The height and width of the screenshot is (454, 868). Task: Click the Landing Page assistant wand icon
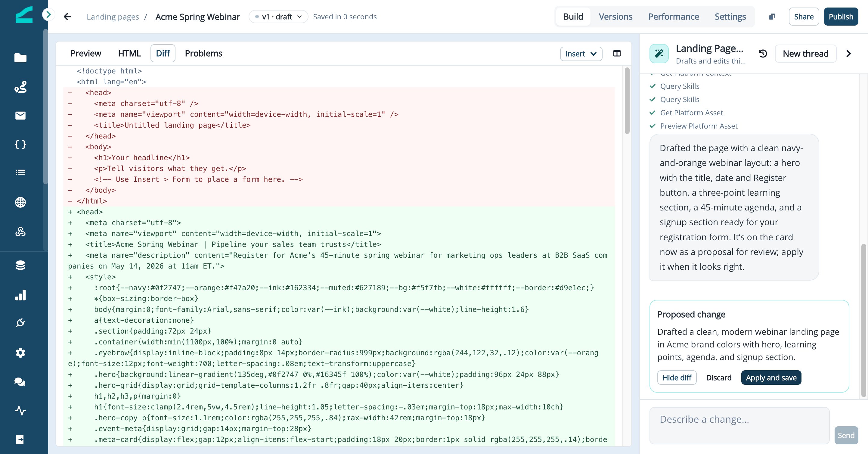point(659,54)
